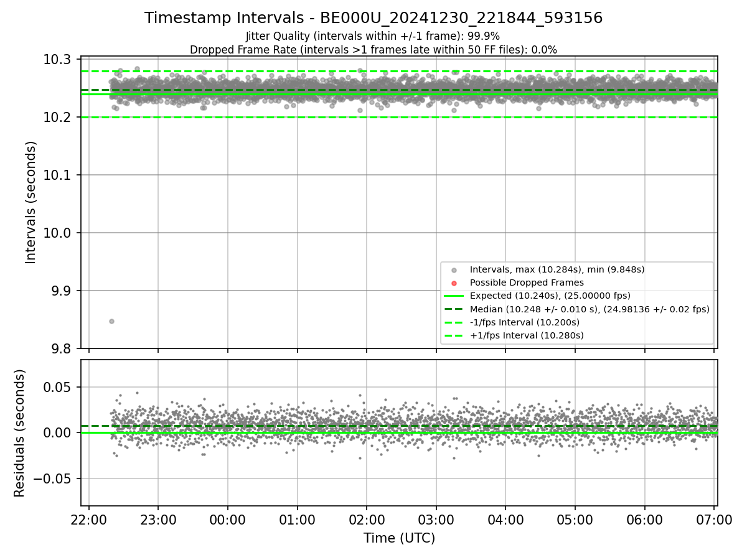Click the 02:00 time tick label
The image size is (747, 560).
(367, 520)
